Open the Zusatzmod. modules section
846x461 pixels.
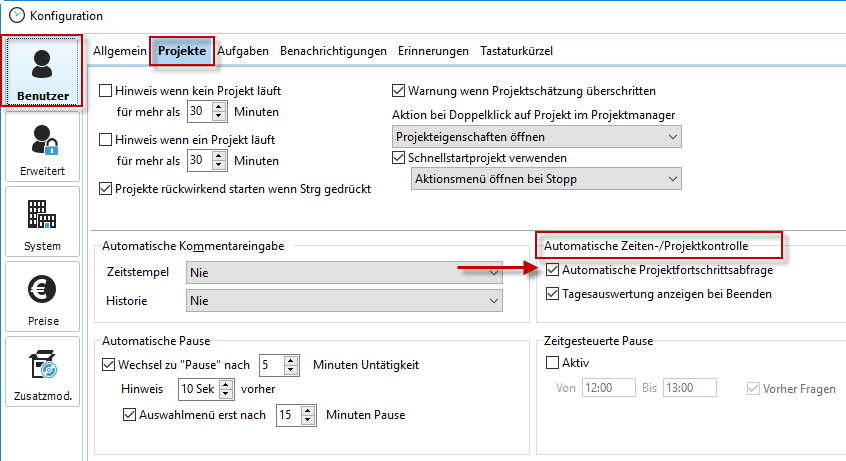[x=42, y=371]
